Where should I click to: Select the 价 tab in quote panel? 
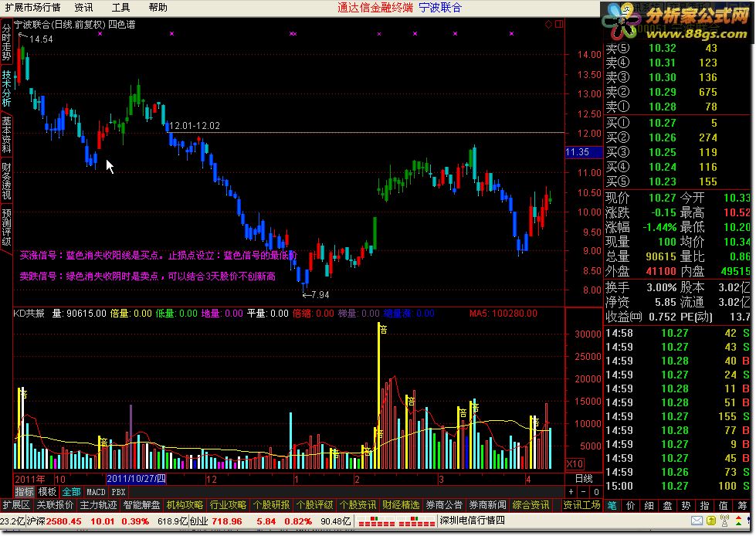(631, 505)
